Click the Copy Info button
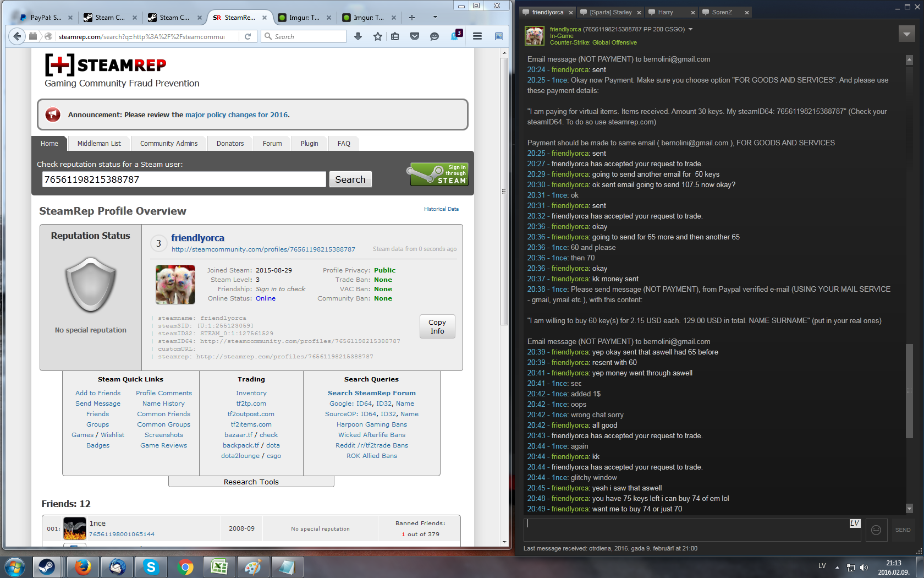 point(437,326)
